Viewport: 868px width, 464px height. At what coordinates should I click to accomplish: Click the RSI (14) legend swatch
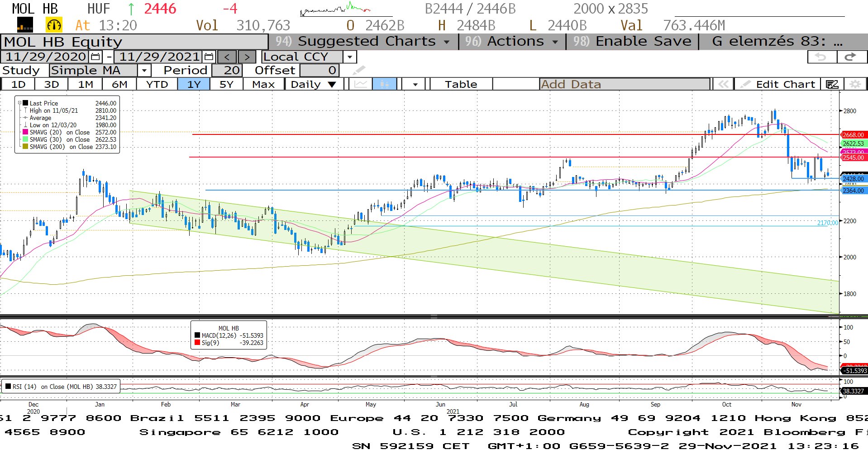tap(8, 386)
